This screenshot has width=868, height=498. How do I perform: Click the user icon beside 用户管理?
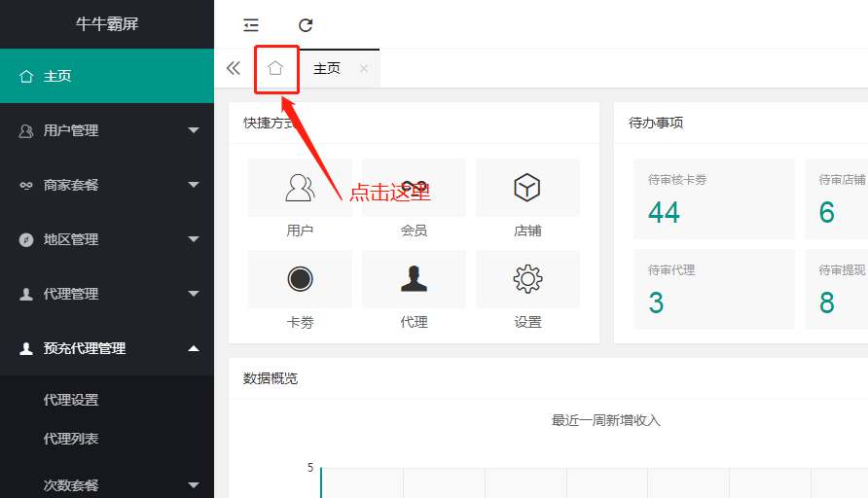pos(26,130)
